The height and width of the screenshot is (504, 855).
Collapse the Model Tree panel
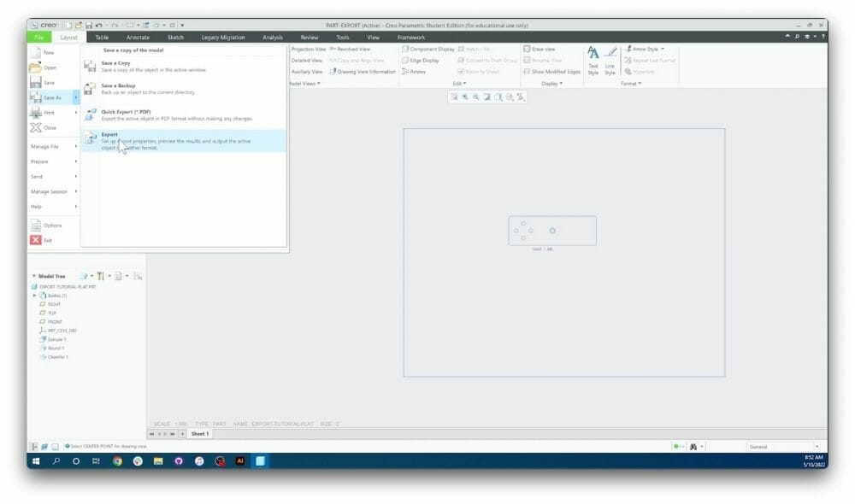point(34,275)
